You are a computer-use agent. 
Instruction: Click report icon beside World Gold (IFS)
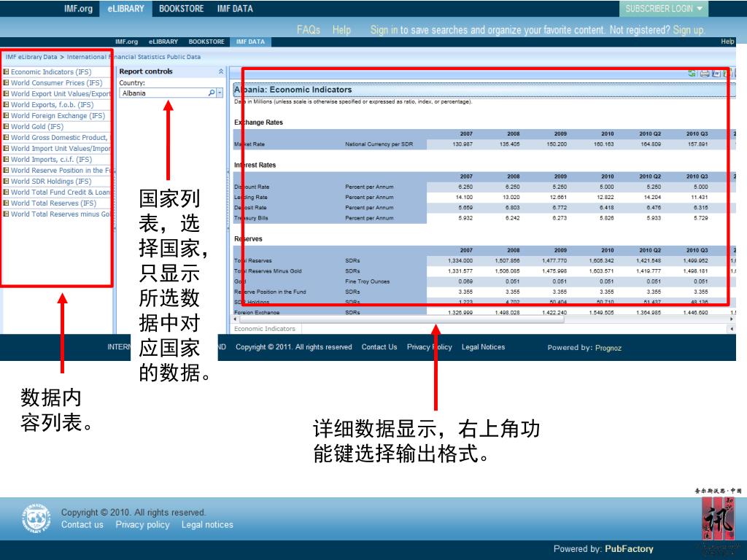[x=6, y=126]
